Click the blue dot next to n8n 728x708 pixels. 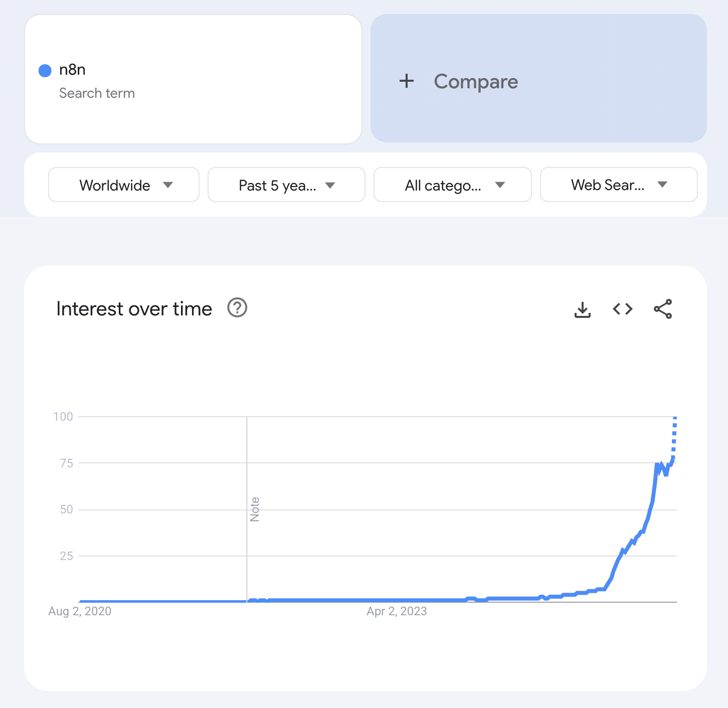pos(45,71)
